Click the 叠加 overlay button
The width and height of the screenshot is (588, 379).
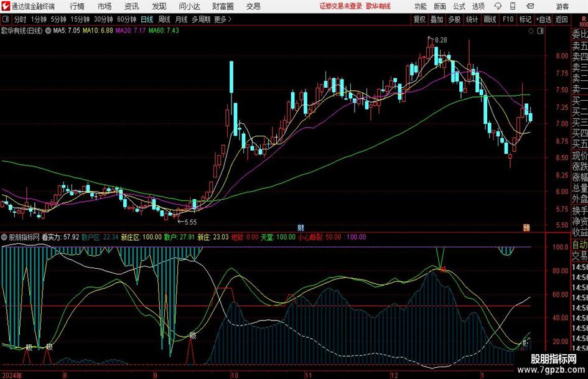pos(437,19)
